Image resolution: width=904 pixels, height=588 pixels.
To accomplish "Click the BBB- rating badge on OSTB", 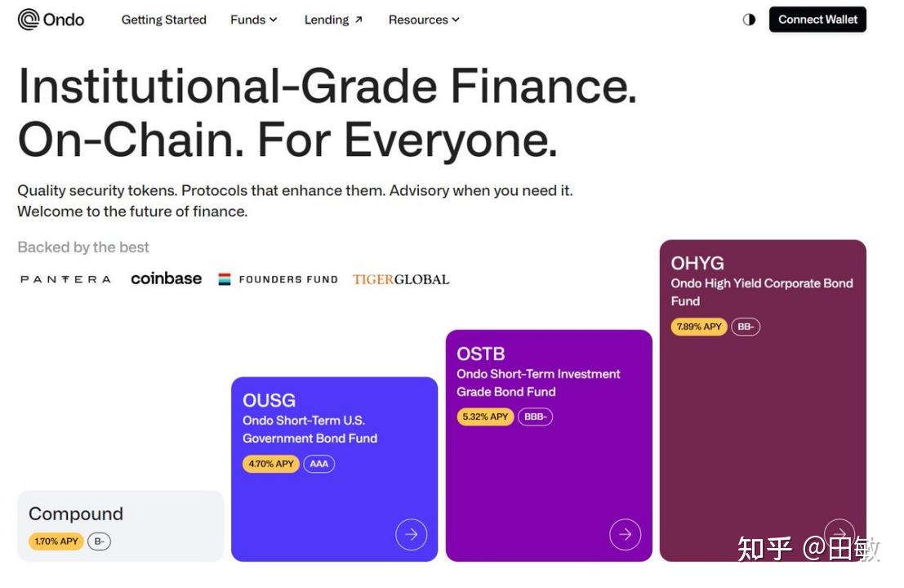I will point(535,416).
